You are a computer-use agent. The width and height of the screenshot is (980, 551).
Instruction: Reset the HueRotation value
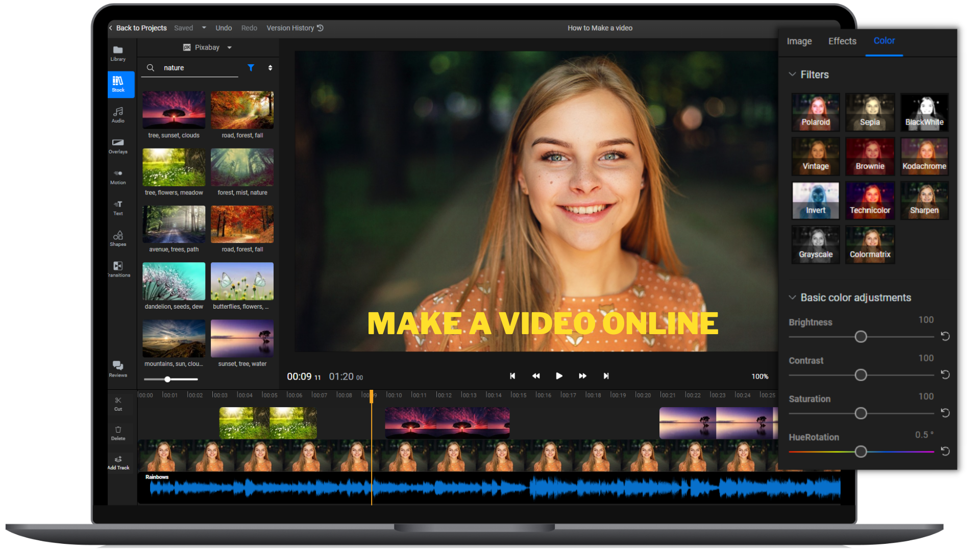(x=945, y=451)
